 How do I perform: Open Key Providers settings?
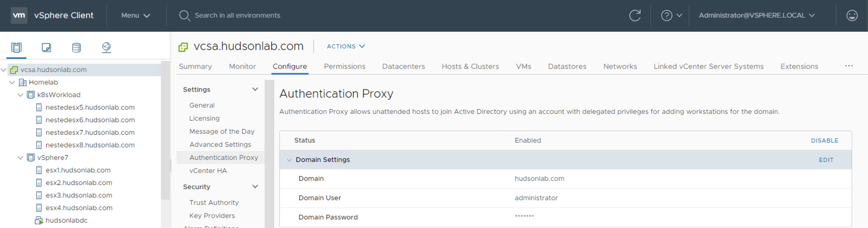coord(212,216)
